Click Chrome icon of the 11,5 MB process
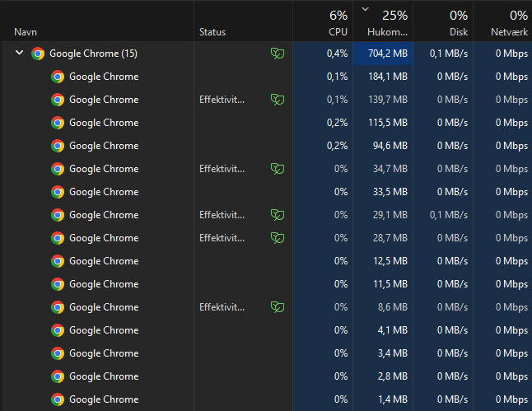Screen dimensions: 532x411 58,284
